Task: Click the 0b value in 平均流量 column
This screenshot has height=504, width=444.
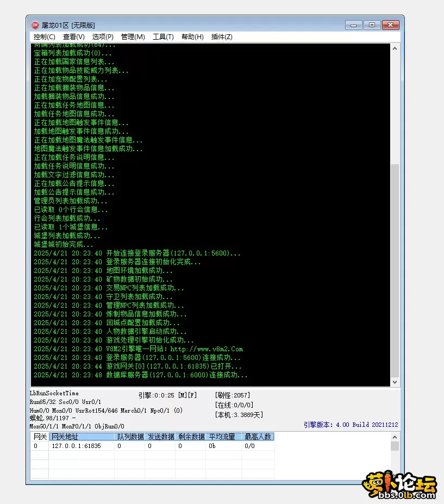Action: click(x=212, y=446)
